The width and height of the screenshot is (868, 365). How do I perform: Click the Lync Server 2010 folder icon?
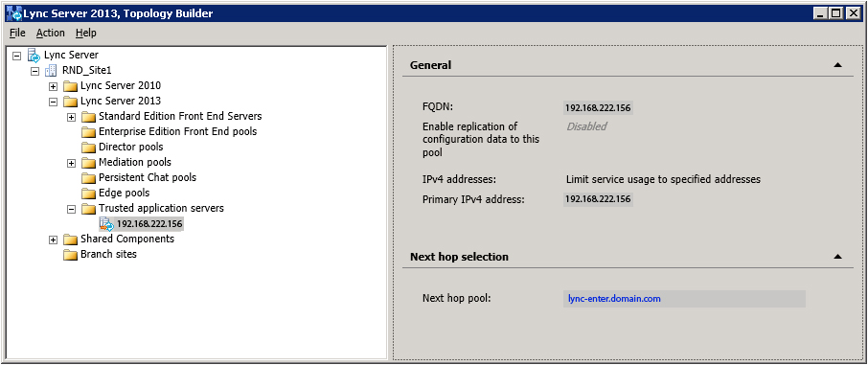(x=70, y=86)
